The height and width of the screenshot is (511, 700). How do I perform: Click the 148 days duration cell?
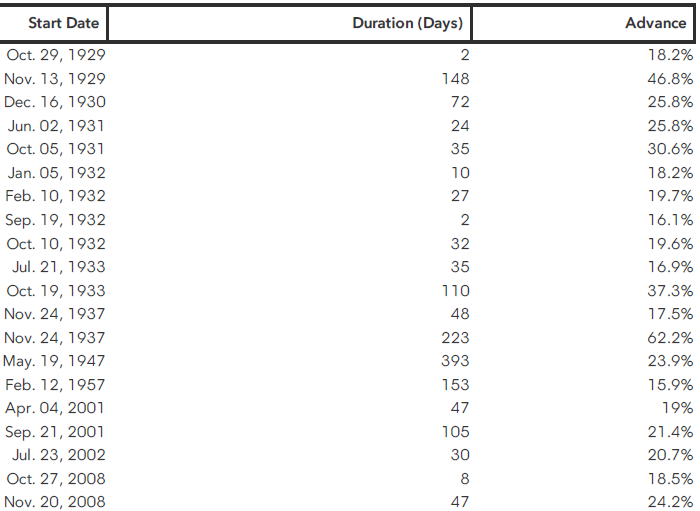(455, 78)
